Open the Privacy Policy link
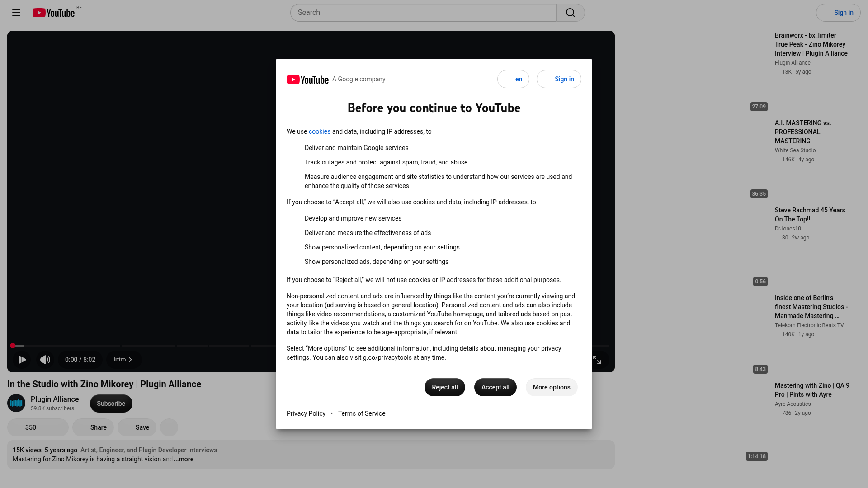The image size is (868, 488). [306, 413]
